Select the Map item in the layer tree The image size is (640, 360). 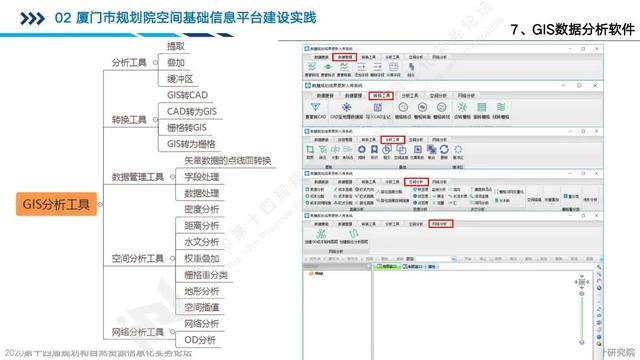pos(317,273)
